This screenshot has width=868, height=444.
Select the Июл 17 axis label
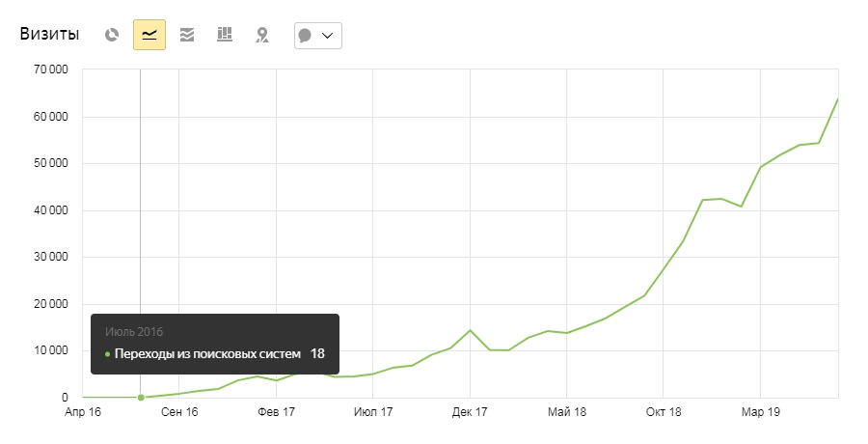tap(373, 412)
